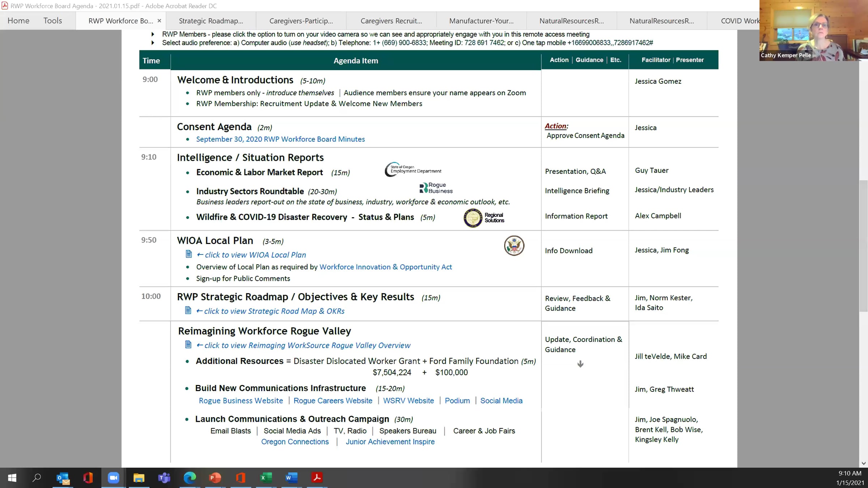Click the presenter name 'Jessica Gomez'
Image resolution: width=868 pixels, height=488 pixels.
pyautogui.click(x=658, y=81)
